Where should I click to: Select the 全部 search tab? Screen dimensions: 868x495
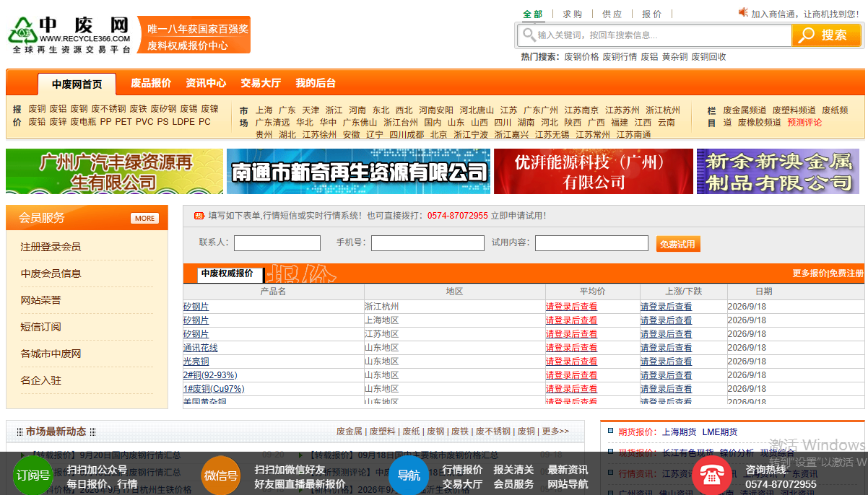(x=533, y=14)
